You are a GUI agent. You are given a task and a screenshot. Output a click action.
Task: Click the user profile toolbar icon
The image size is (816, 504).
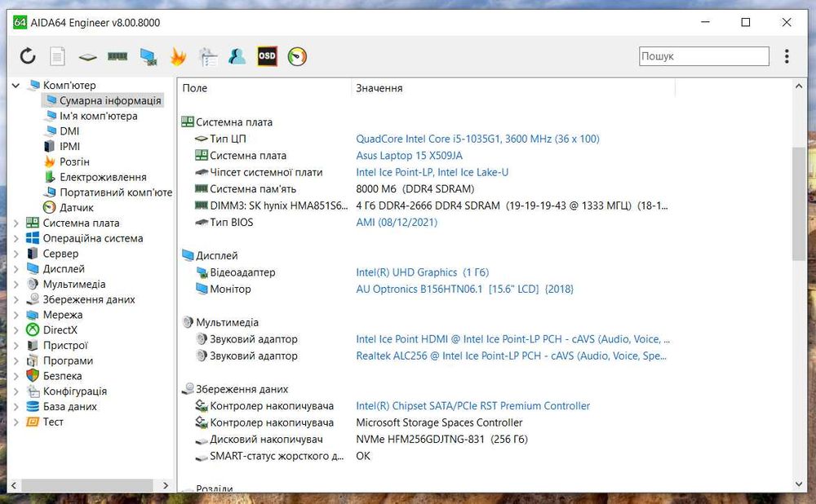point(237,56)
